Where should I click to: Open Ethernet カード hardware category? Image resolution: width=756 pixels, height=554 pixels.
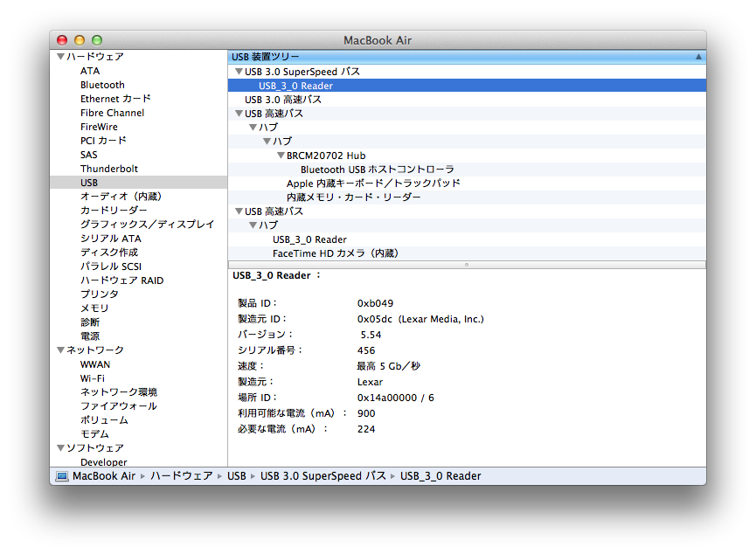(115, 99)
